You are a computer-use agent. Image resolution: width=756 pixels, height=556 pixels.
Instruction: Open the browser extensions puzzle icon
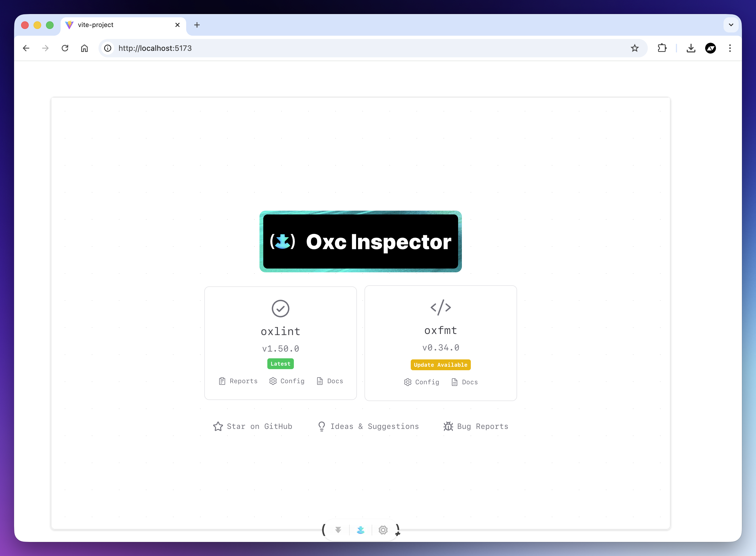click(x=662, y=48)
